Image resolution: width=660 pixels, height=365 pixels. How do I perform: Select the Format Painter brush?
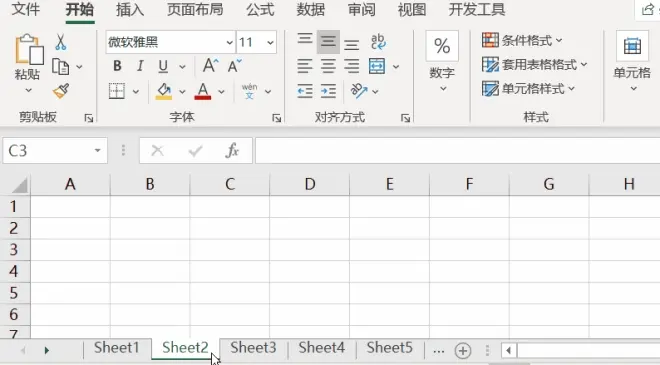pos(61,91)
